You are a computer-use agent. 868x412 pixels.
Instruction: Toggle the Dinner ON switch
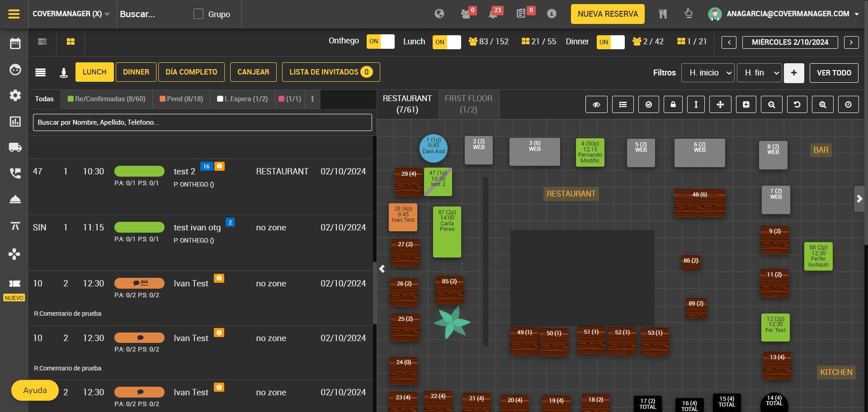pyautogui.click(x=610, y=42)
